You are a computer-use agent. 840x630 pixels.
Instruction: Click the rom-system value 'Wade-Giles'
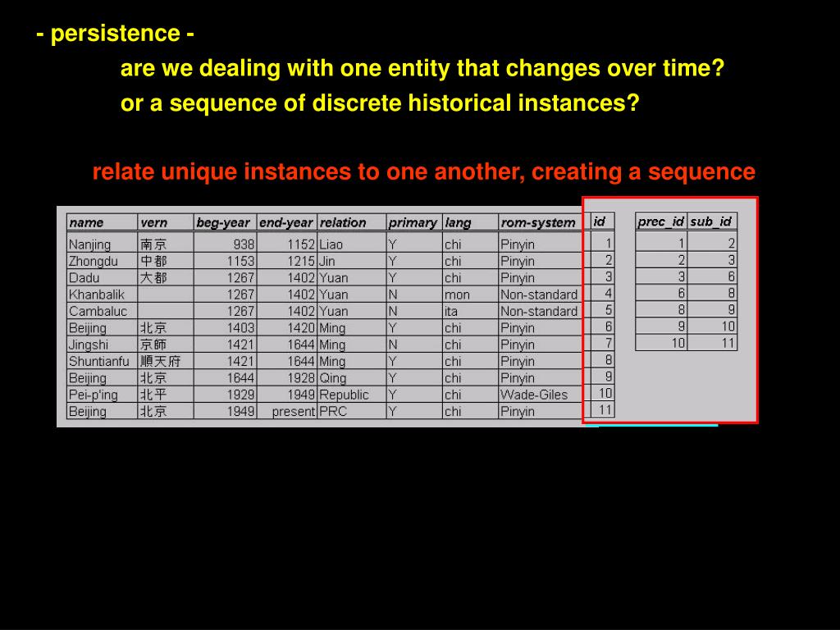tap(533, 395)
